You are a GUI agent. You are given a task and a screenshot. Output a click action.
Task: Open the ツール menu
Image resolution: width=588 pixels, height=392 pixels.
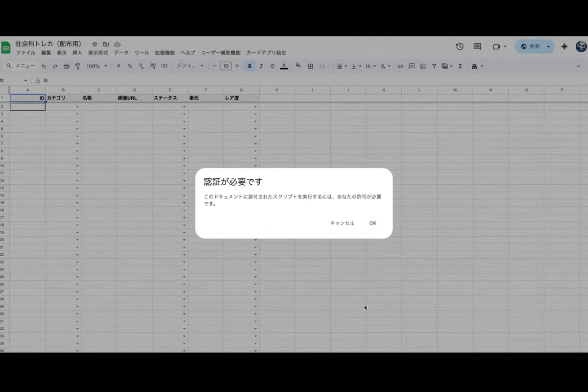142,53
